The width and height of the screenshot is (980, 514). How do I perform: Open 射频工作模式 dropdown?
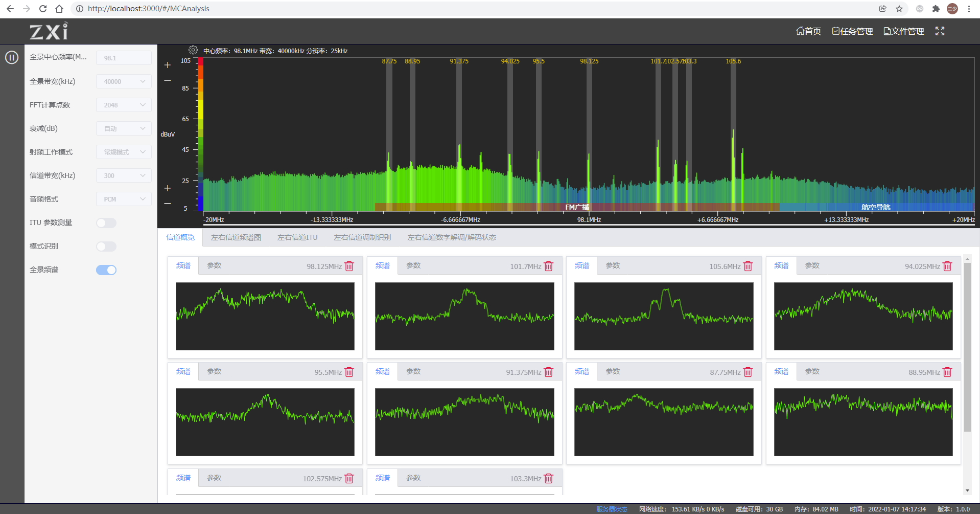point(124,152)
